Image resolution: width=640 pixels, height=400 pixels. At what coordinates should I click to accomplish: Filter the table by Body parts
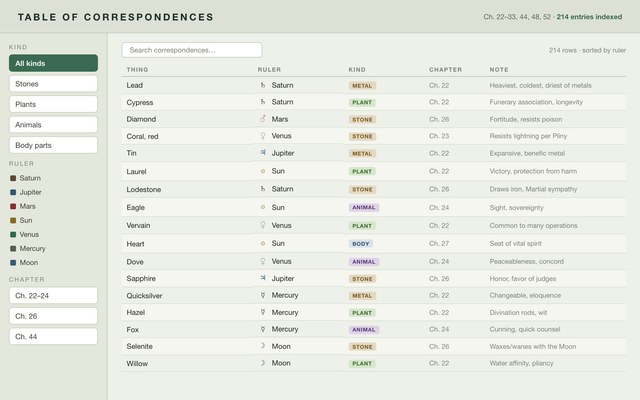[53, 145]
